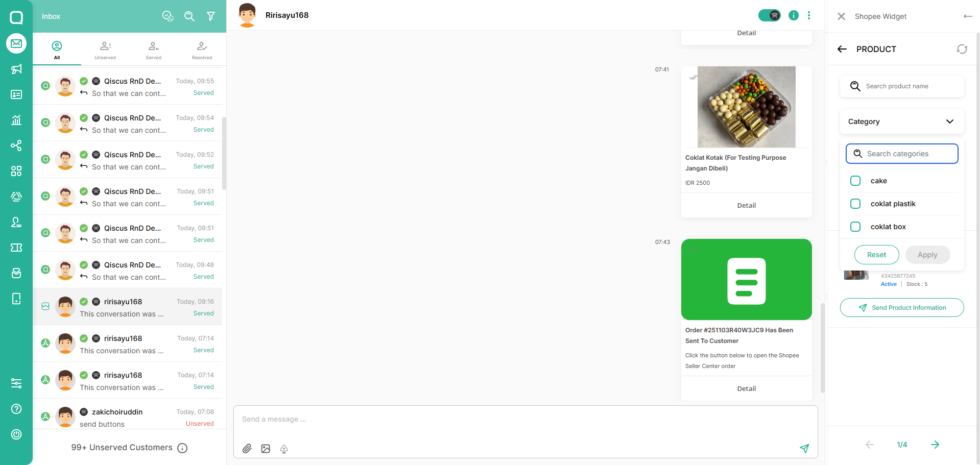The width and height of the screenshot is (980, 465).
Task: Switch to the All tab
Action: 57,50
